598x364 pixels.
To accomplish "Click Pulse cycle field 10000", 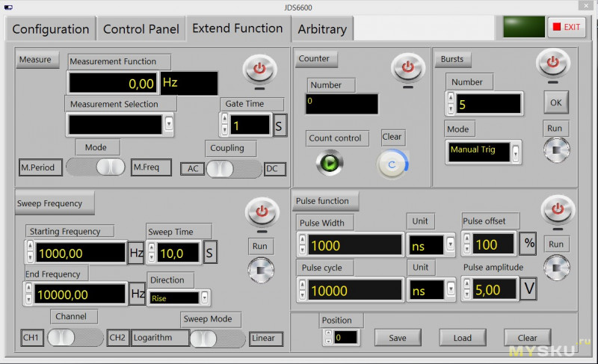I will (x=354, y=290).
